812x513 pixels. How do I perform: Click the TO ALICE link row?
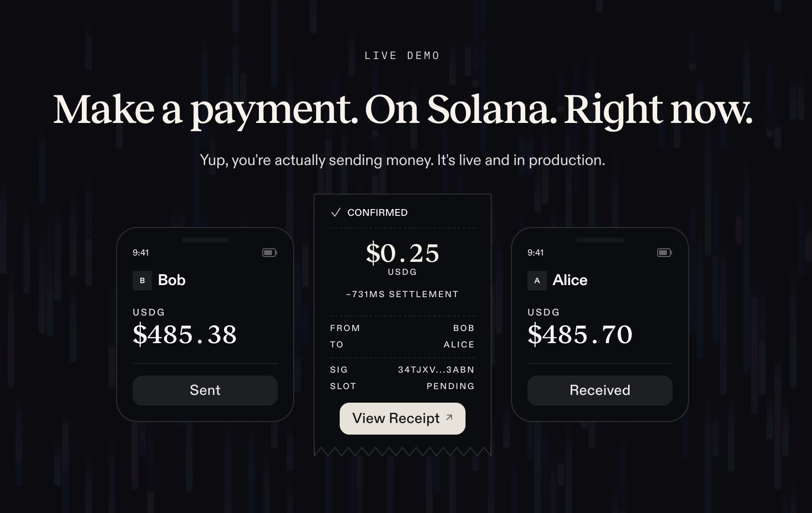[402, 344]
